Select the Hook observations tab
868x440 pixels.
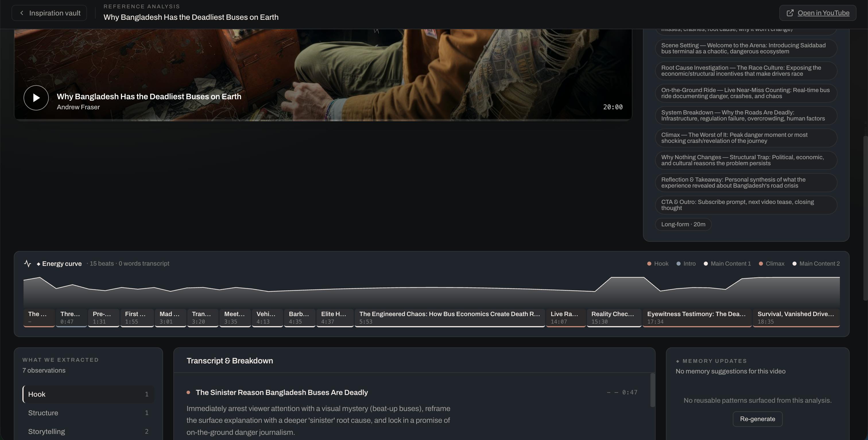point(88,394)
